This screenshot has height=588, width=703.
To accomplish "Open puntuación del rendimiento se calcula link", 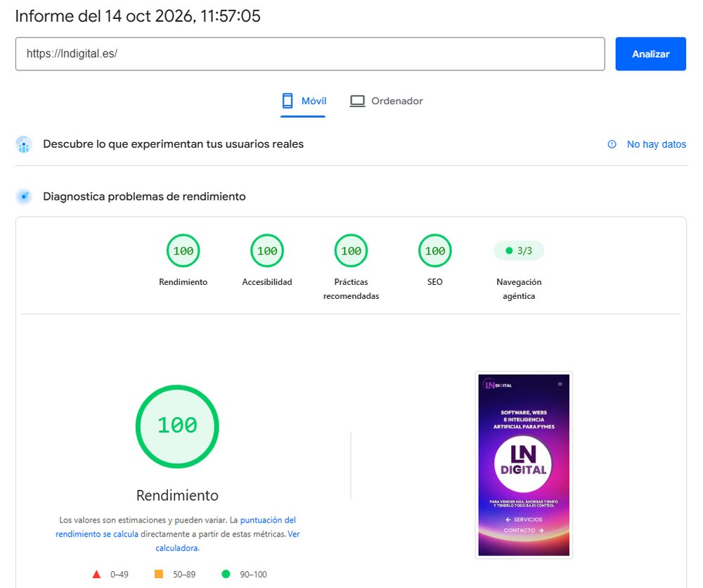I will [176, 527].
